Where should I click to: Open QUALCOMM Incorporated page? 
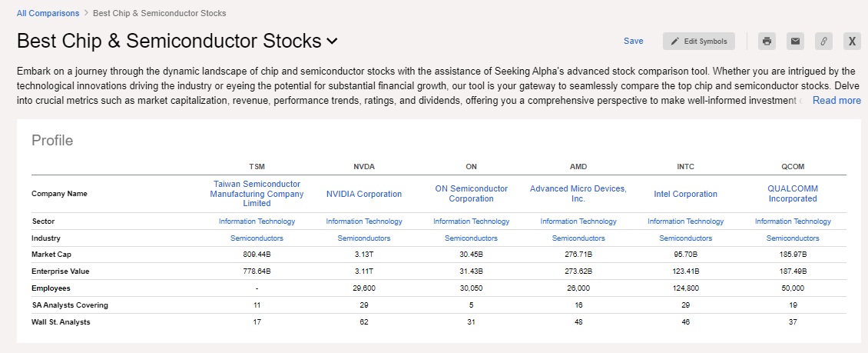793,193
